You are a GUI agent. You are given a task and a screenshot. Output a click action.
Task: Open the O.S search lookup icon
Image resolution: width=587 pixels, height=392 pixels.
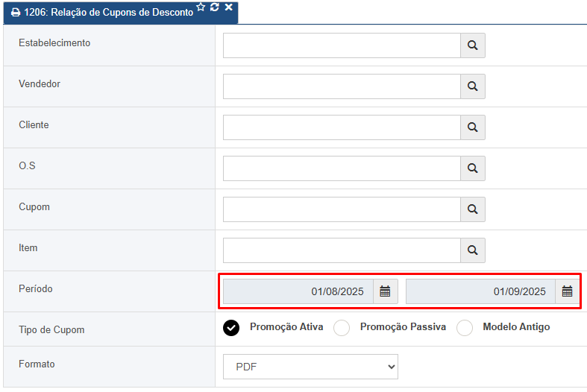(x=473, y=168)
